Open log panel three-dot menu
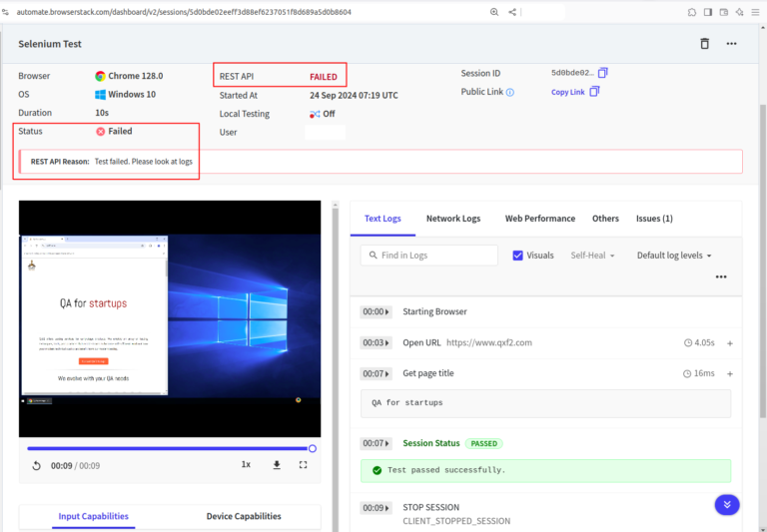 [x=721, y=276]
